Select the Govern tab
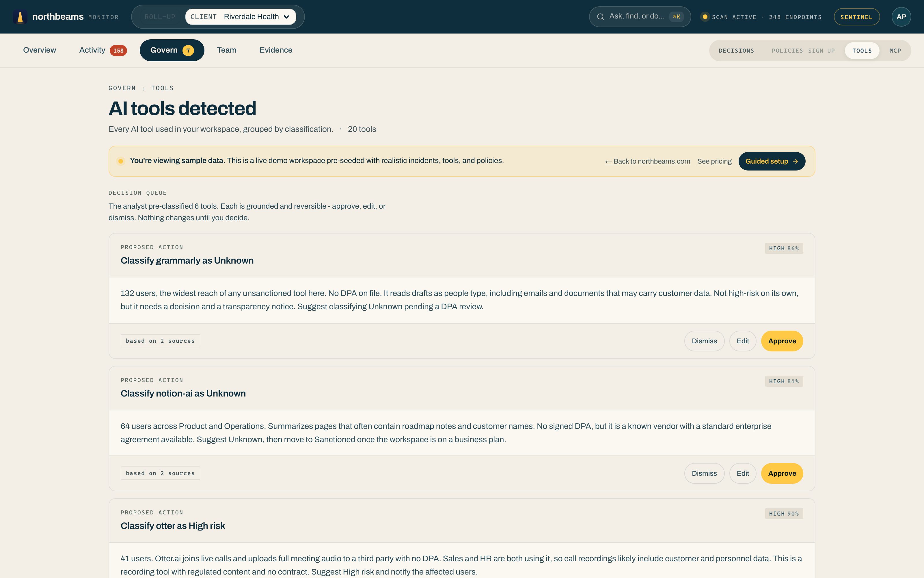Viewport: 924px width, 578px height. [x=172, y=50]
